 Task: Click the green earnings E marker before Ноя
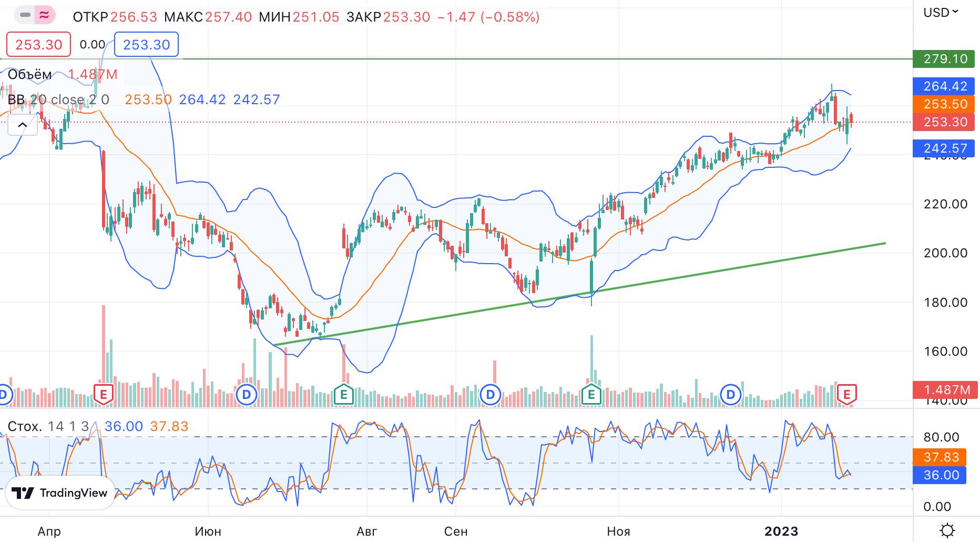[591, 394]
